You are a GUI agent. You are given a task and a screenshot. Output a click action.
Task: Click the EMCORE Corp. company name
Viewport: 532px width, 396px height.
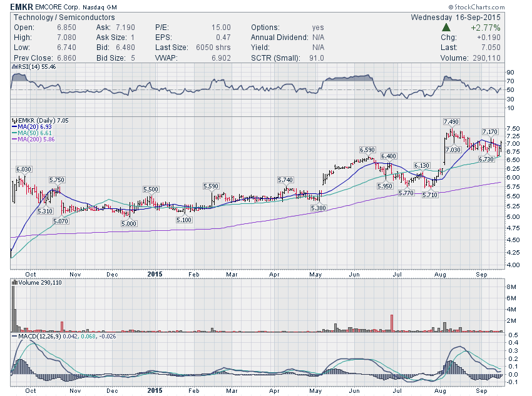(57, 7)
